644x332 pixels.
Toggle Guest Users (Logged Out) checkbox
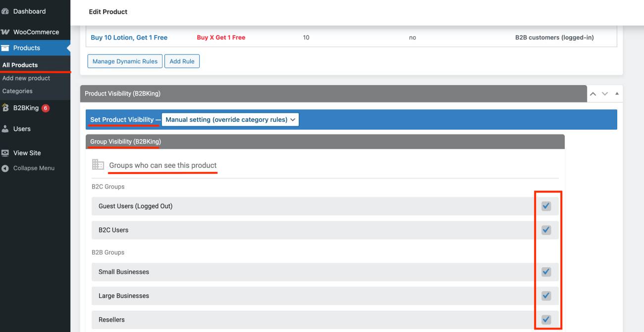546,206
